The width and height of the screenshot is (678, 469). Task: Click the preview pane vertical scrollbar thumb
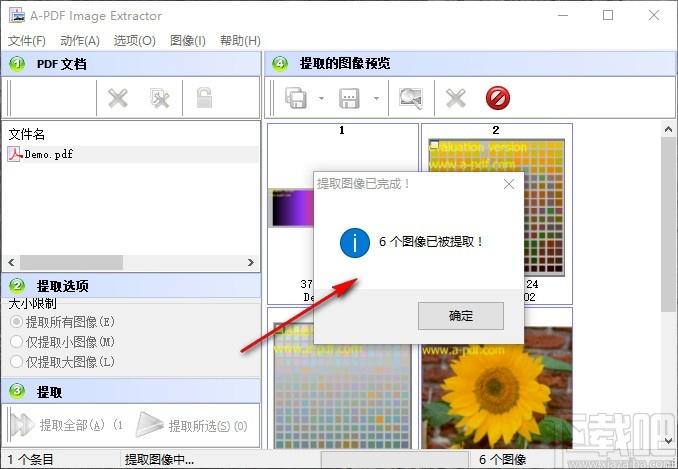click(x=668, y=224)
